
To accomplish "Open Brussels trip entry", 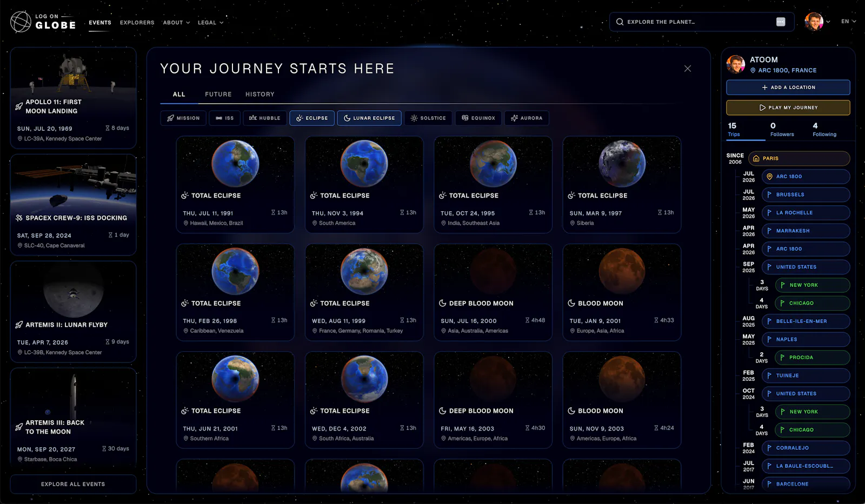I will tap(806, 194).
